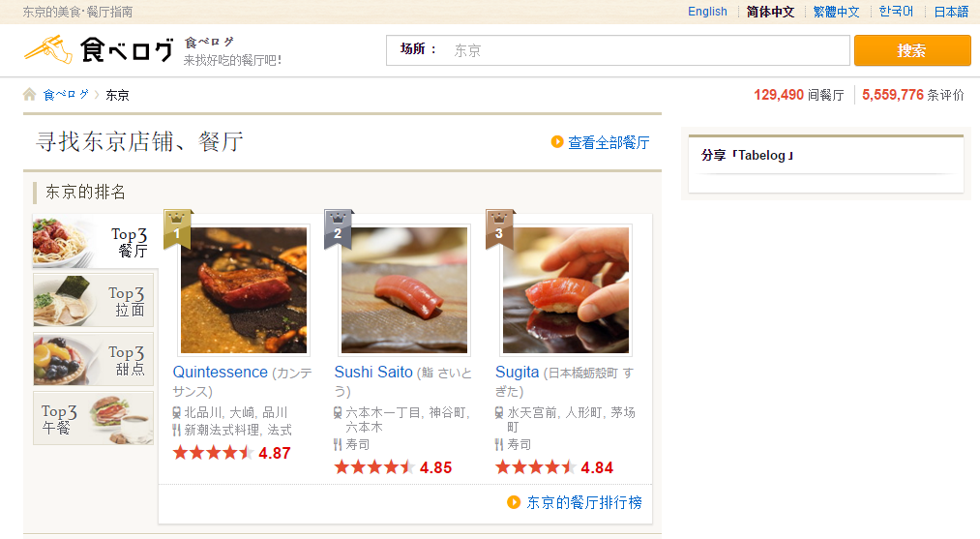The height and width of the screenshot is (539, 980).
Task: Open the Quintessence restaurant link
Action: [x=220, y=372]
